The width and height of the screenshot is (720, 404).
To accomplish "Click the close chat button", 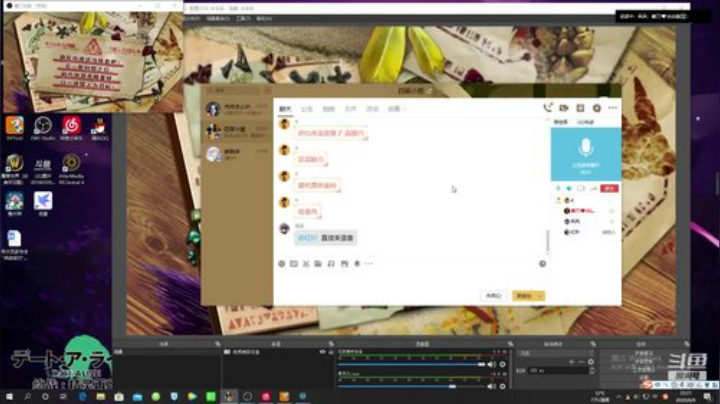I will click(x=494, y=296).
